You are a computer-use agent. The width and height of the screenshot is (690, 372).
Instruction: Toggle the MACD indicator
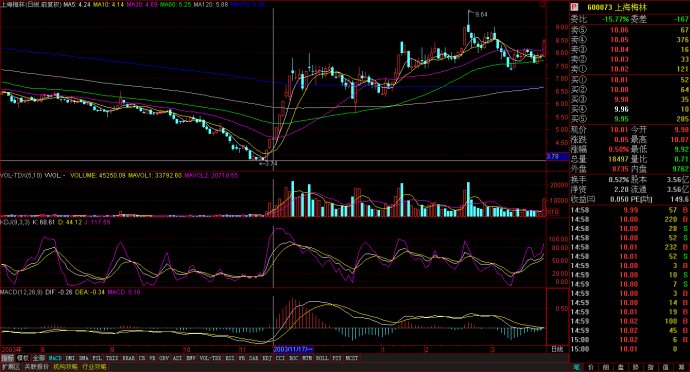(55, 358)
